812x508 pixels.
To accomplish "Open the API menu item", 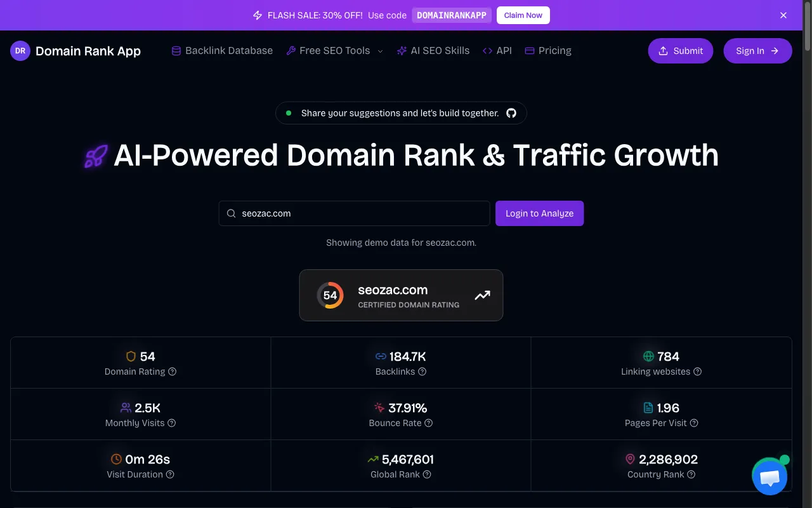I will click(x=497, y=51).
